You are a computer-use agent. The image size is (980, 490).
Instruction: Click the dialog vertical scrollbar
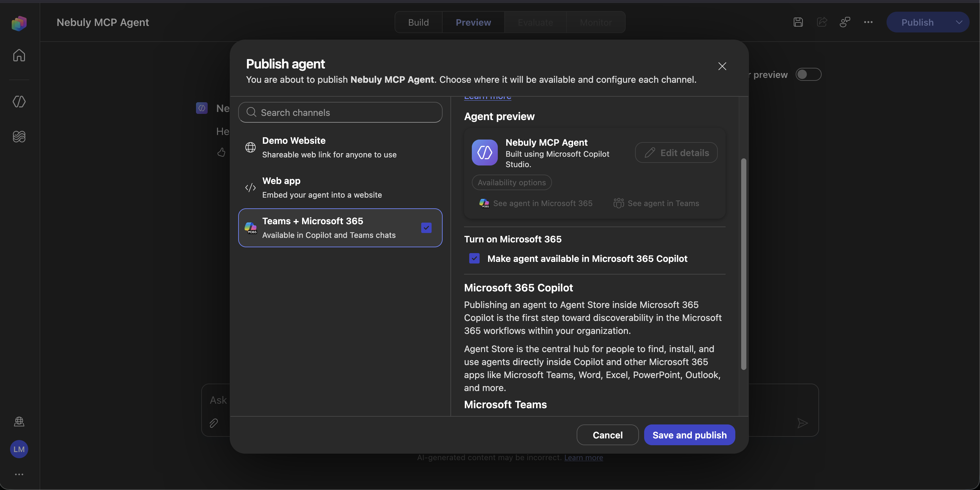point(744,263)
